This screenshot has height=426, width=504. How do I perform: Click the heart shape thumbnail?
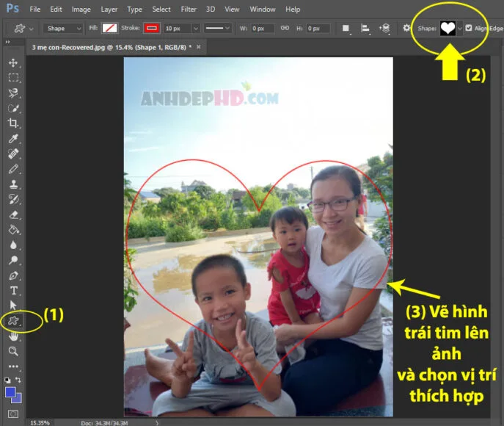pyautogui.click(x=448, y=29)
